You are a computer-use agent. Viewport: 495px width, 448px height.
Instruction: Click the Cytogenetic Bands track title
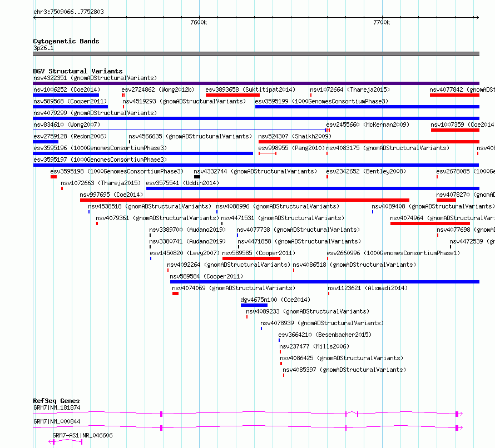[66, 41]
